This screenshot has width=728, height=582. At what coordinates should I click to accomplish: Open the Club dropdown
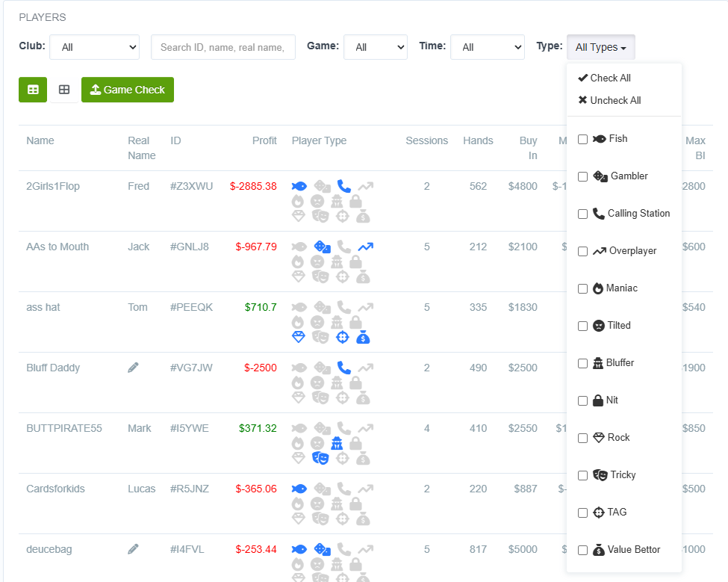tap(95, 47)
